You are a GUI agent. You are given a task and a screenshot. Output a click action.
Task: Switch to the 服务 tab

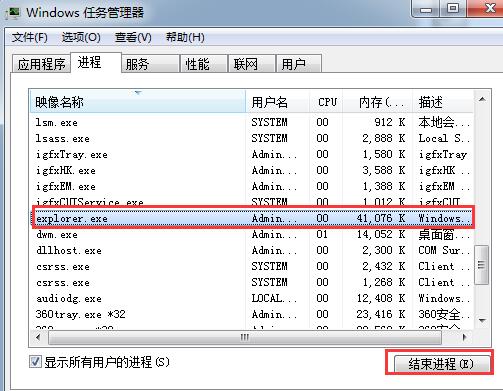click(150, 64)
